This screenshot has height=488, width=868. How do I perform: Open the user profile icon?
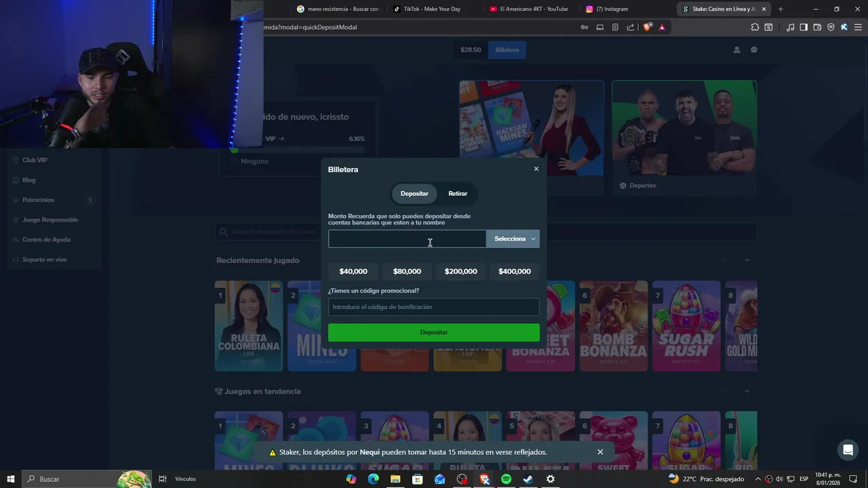(737, 50)
